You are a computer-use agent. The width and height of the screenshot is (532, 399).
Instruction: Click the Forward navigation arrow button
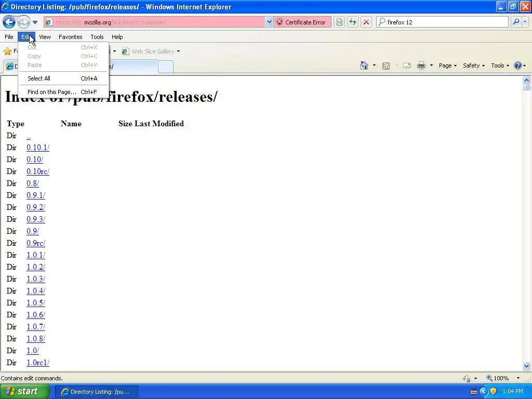23,22
